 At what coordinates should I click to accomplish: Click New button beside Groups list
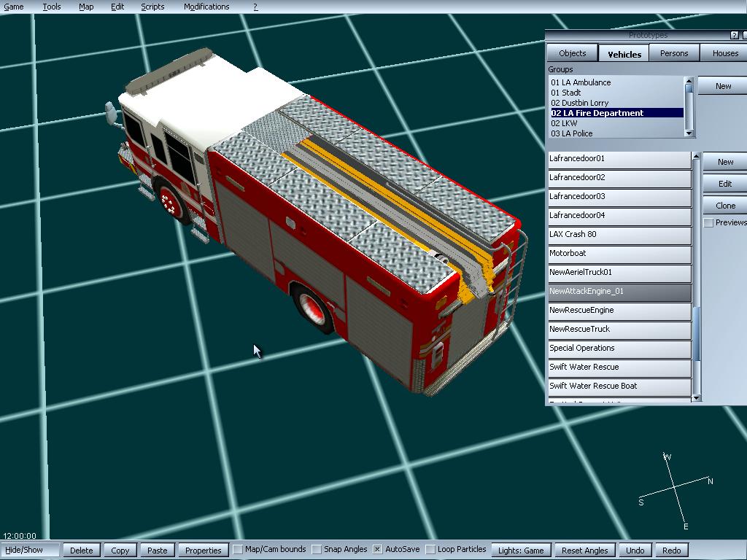723,86
